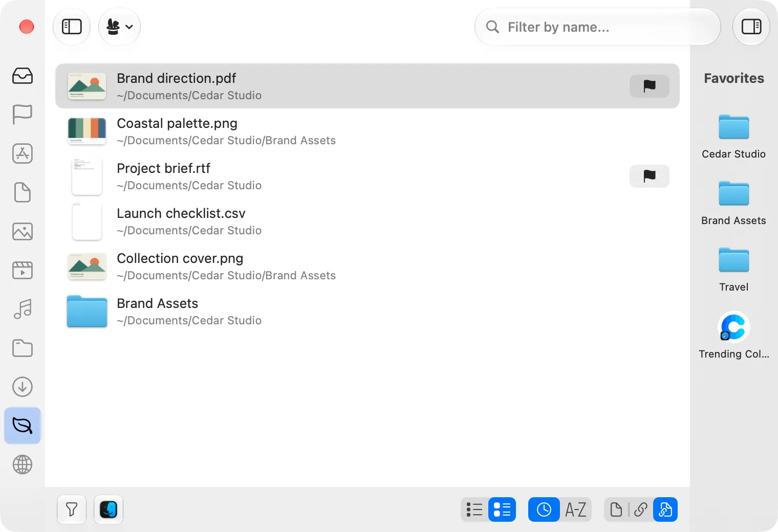Image resolution: width=778 pixels, height=532 pixels.
Task: Open Brand Assets favorite folder in Favorites
Action: 734,203
